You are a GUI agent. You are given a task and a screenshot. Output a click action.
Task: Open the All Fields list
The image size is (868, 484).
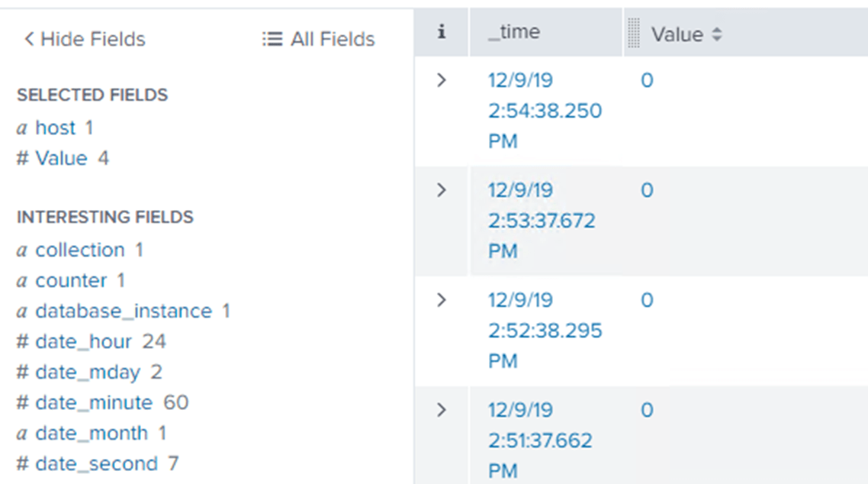coord(319,39)
